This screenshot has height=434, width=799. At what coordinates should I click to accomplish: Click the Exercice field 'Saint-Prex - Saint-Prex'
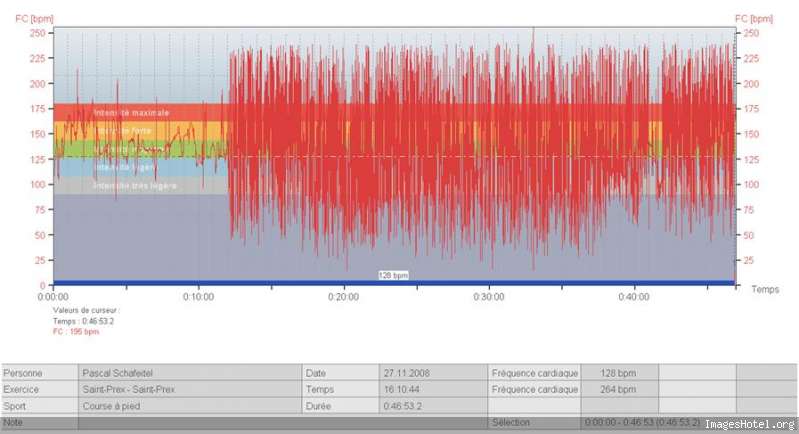click(190, 389)
